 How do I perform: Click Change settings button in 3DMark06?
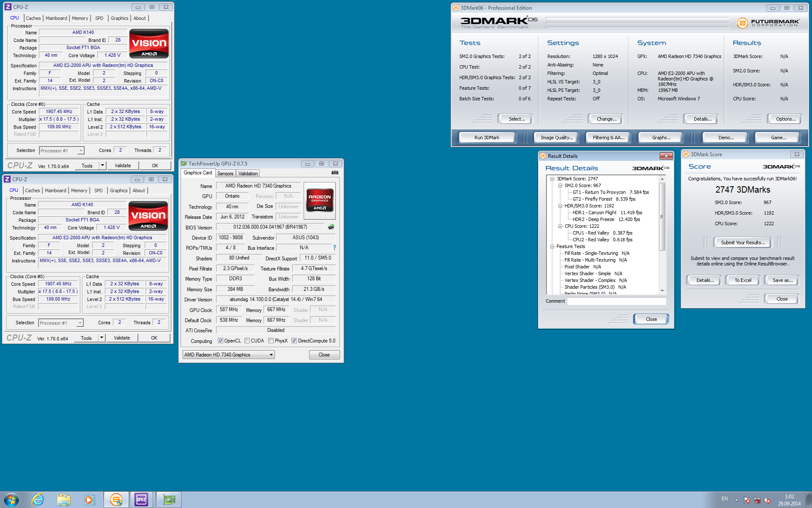606,119
